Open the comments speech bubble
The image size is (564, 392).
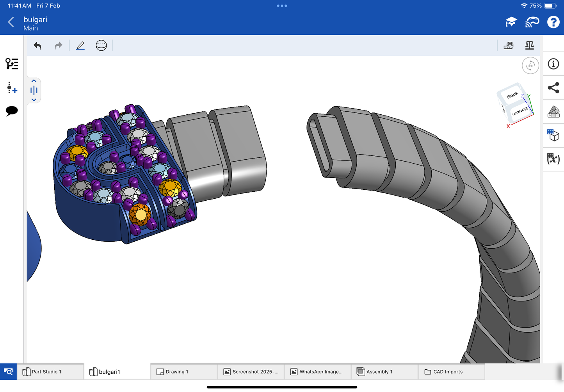coord(12,111)
